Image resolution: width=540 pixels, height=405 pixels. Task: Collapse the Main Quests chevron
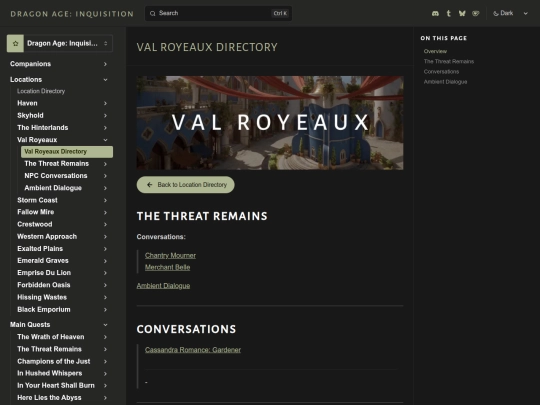point(105,325)
